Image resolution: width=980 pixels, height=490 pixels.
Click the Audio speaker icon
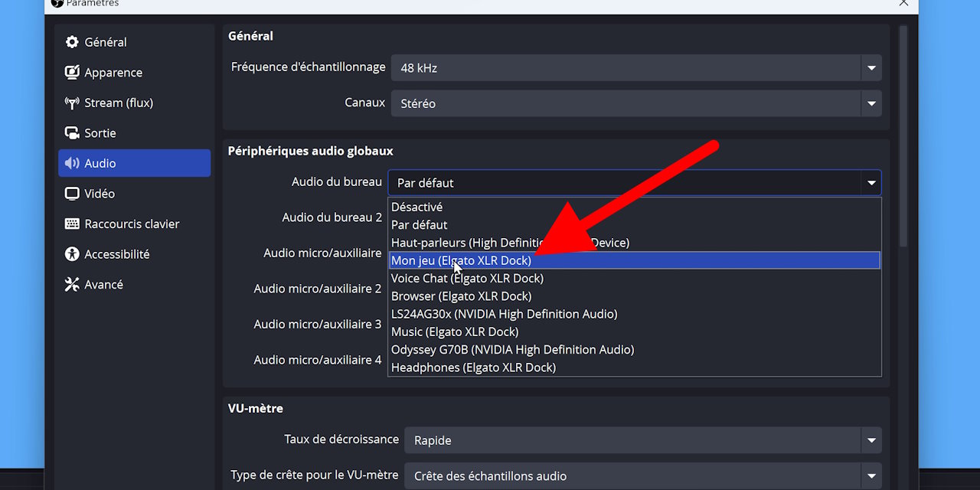click(72, 163)
